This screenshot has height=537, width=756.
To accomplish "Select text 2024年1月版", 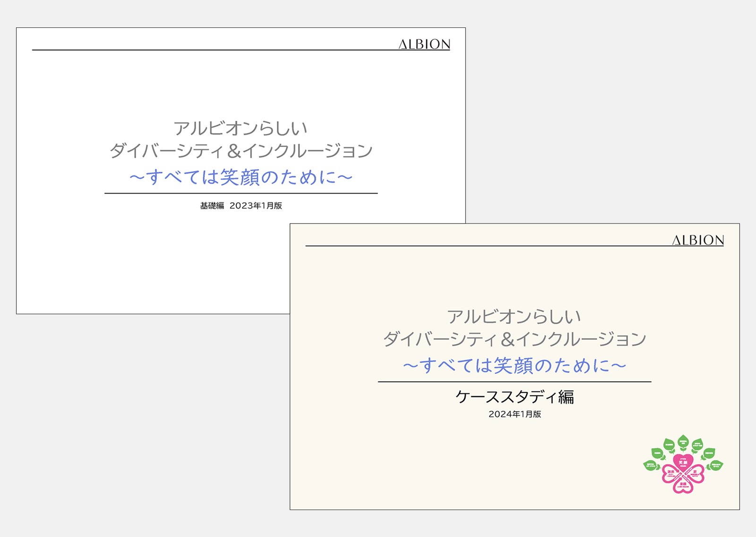I will (x=515, y=414).
